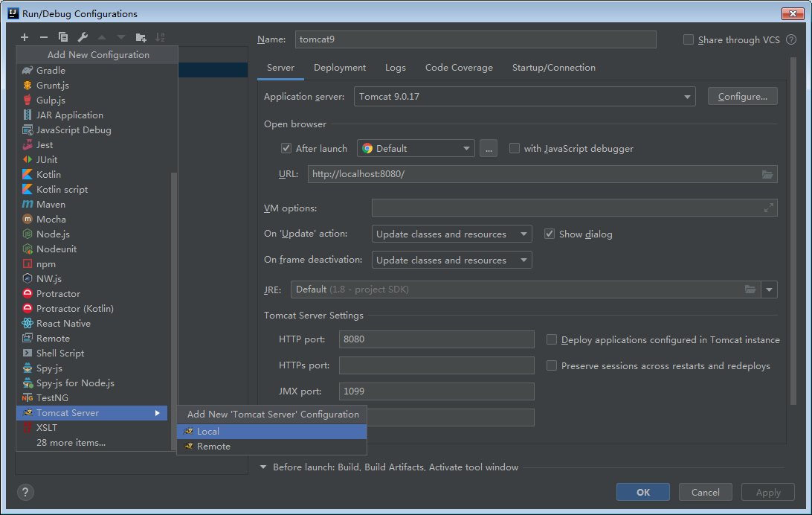The image size is (812, 515).
Task: Click the Copy Configuration icon
Action: click(63, 37)
